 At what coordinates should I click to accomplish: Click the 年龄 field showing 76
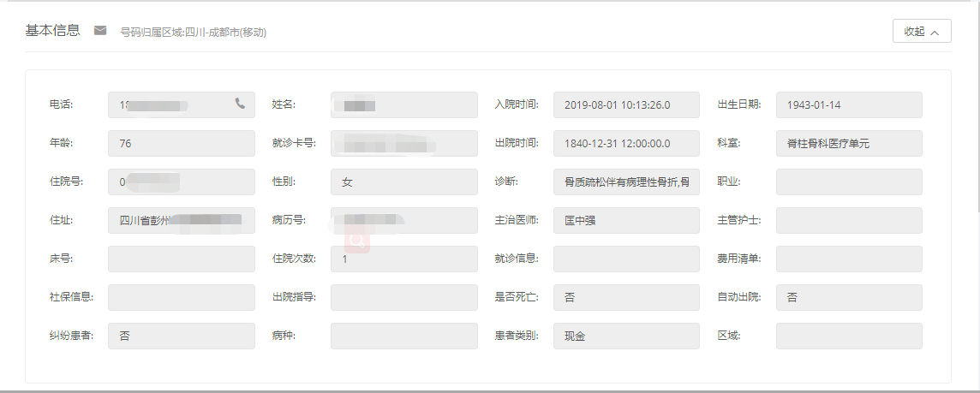coord(182,143)
